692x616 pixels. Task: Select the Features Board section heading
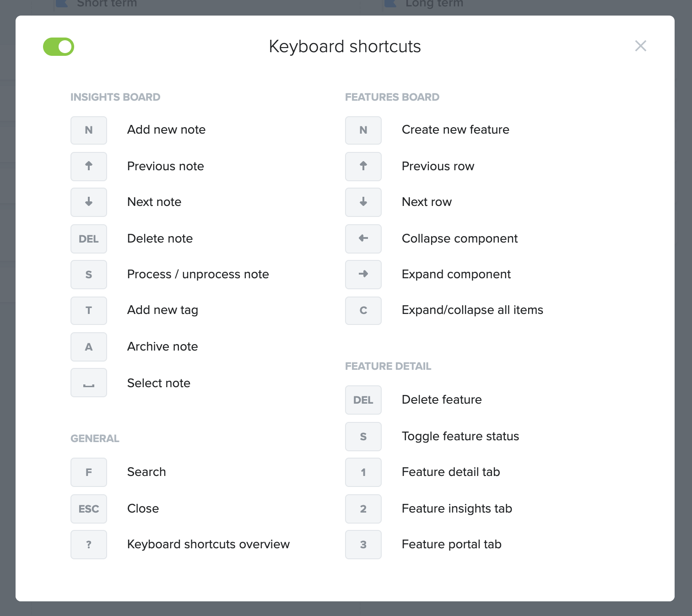click(x=392, y=97)
